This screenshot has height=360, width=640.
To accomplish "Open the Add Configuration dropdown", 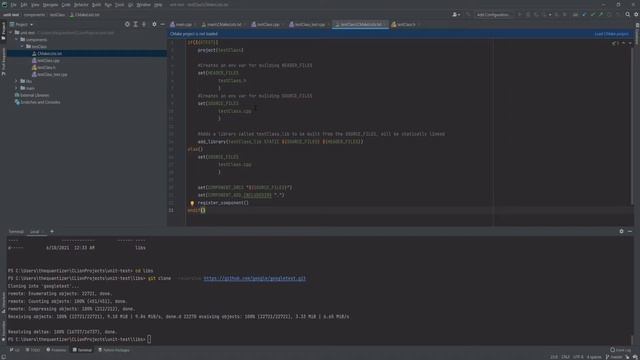I will pyautogui.click(x=493, y=15).
